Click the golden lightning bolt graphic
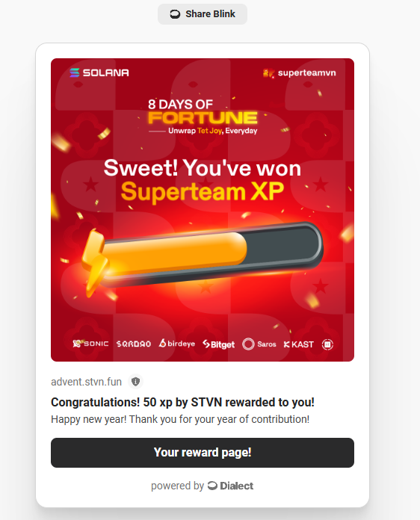 click(94, 262)
